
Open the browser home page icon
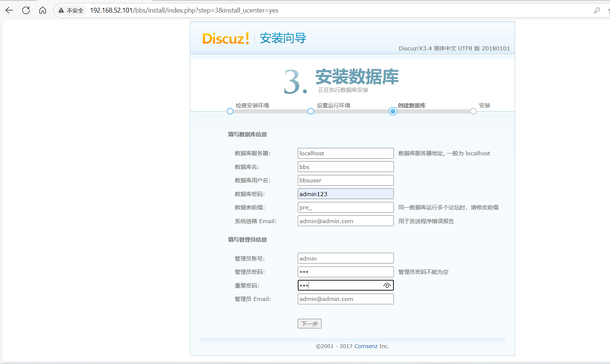tap(43, 10)
